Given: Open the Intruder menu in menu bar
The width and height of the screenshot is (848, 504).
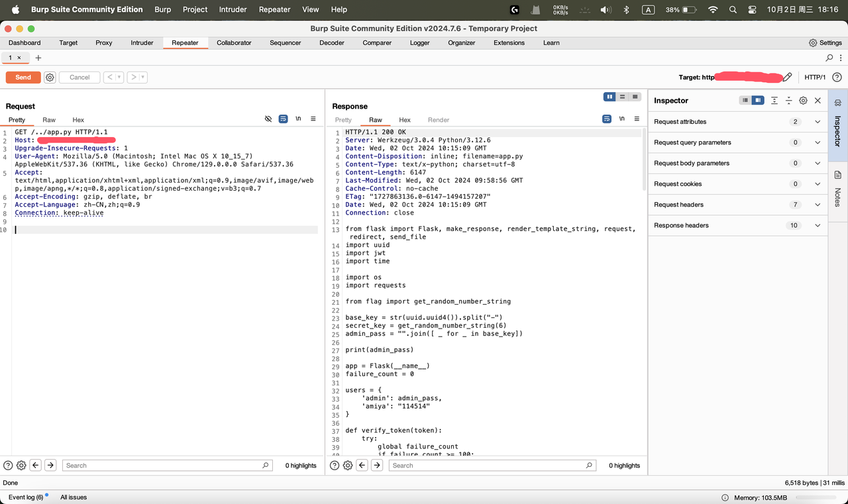Looking at the screenshot, I should click(233, 9).
